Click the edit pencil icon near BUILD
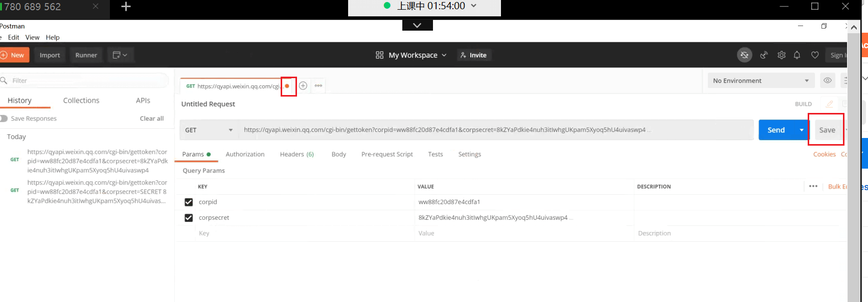This screenshot has height=302, width=868. click(829, 104)
